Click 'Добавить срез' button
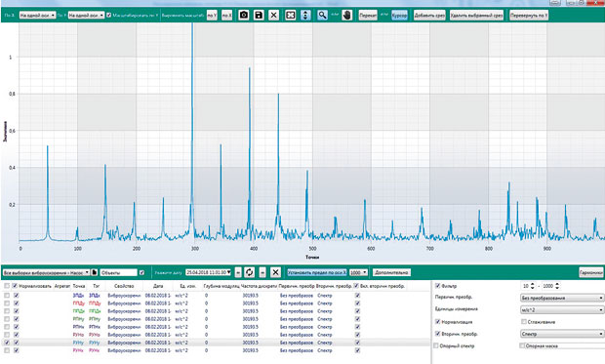The image size is (605, 364). [429, 16]
